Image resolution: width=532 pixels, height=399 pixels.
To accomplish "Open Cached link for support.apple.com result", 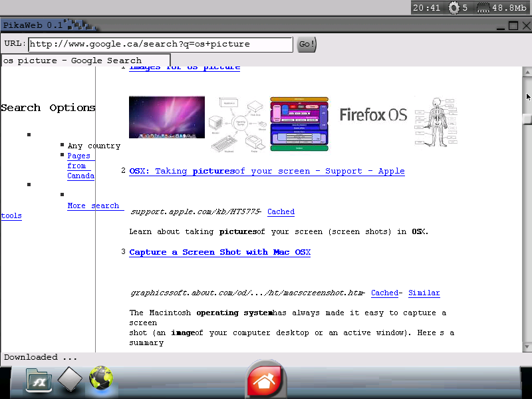I will coord(281,211).
